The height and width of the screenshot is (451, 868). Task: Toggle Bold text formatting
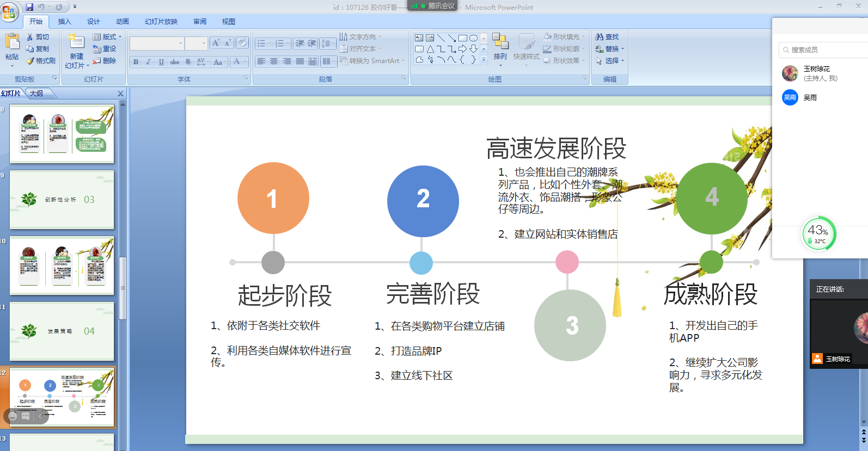[136, 62]
